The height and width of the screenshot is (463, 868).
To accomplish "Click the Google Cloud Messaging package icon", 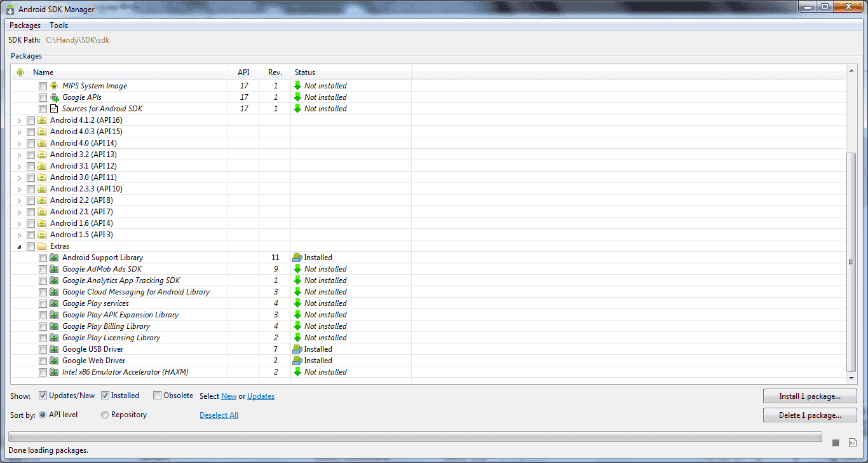I will [x=54, y=292].
